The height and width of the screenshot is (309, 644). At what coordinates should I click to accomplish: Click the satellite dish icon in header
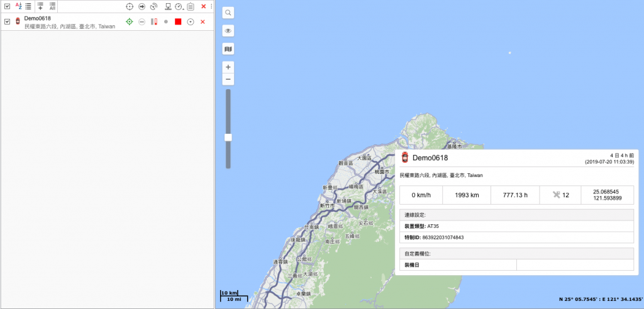[153, 6]
